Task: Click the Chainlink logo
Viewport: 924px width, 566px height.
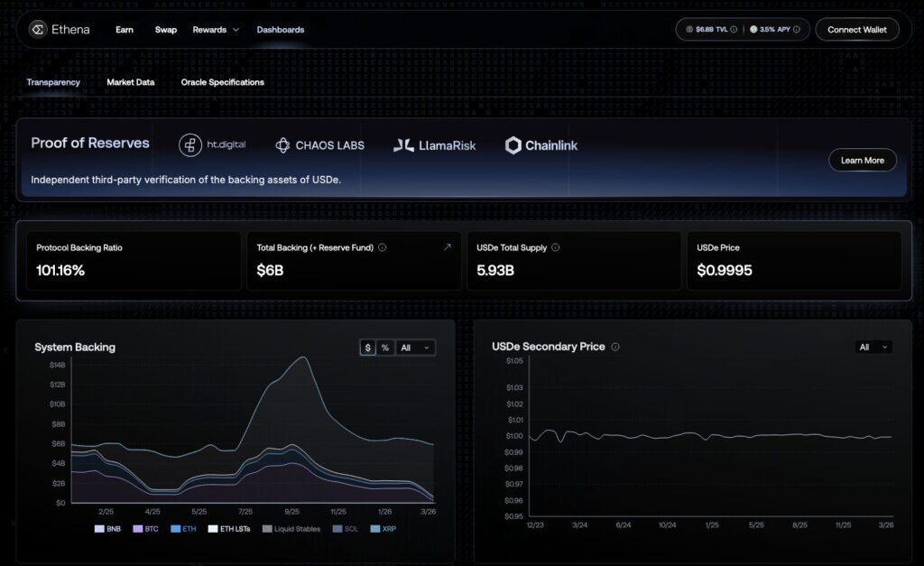Action: coord(541,145)
